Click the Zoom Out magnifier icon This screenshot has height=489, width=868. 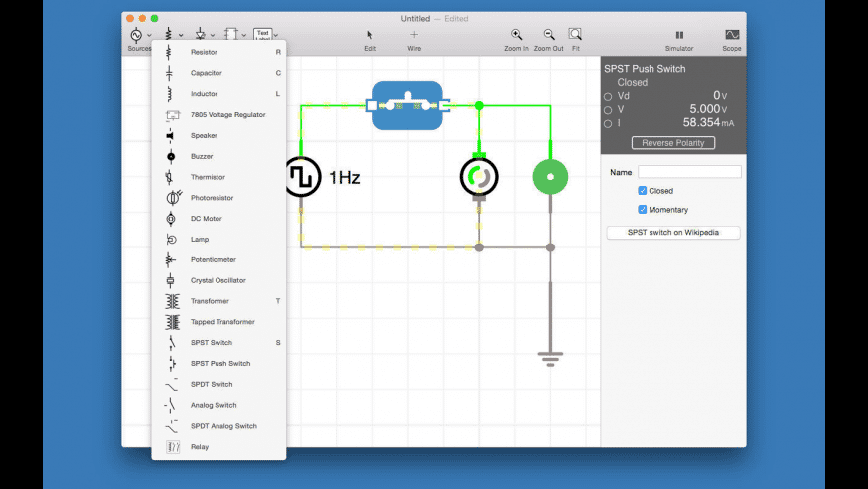(x=547, y=34)
